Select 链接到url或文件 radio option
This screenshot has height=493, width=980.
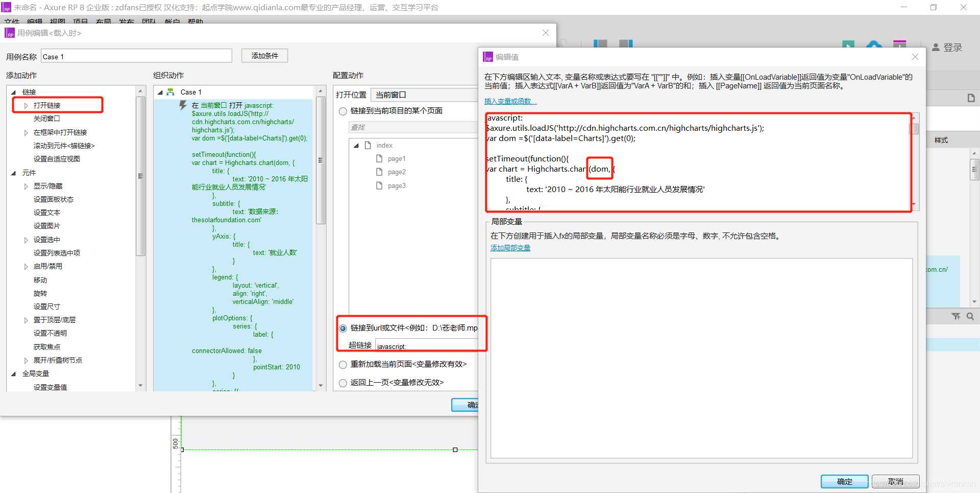point(343,328)
